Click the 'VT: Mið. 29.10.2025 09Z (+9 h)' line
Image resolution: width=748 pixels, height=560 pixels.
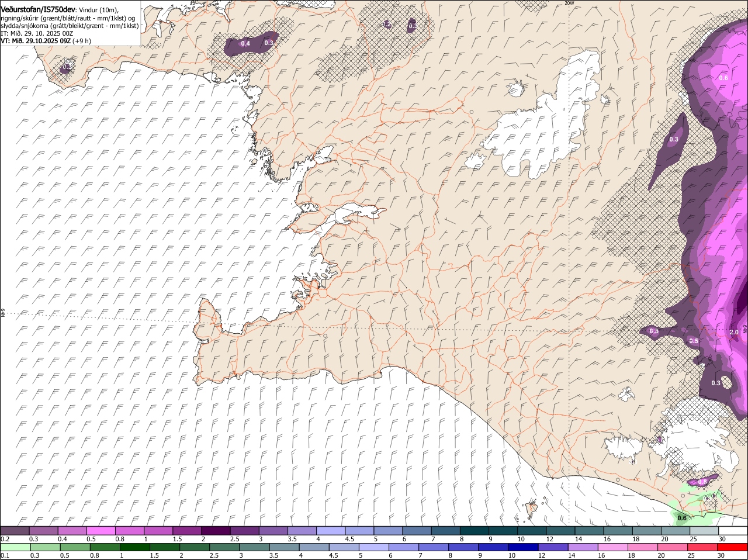(x=46, y=41)
